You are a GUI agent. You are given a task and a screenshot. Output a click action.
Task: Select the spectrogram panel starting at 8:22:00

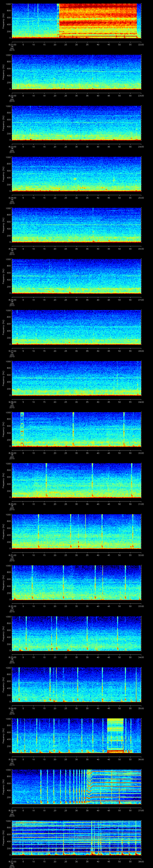click(x=77, y=72)
